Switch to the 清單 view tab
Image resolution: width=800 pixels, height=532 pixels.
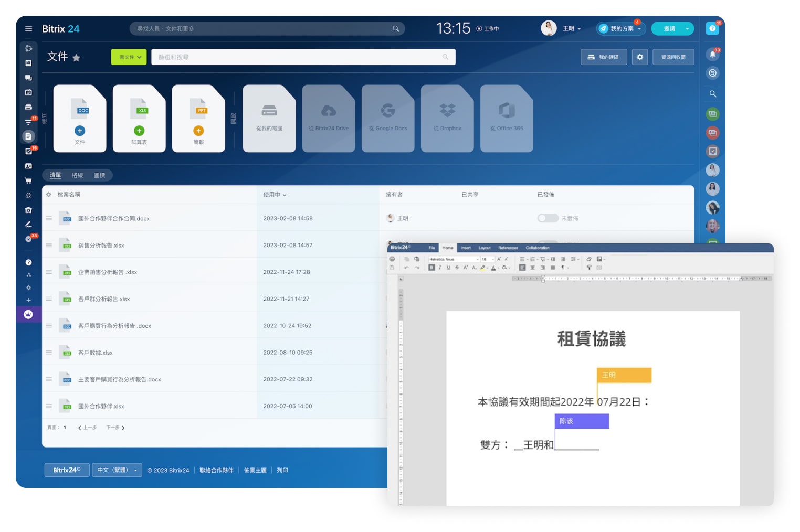(x=55, y=175)
